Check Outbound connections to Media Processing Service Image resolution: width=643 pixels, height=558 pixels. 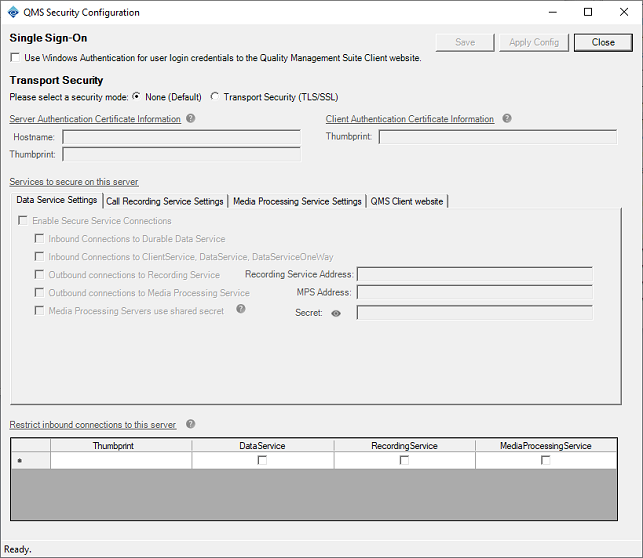click(x=39, y=292)
